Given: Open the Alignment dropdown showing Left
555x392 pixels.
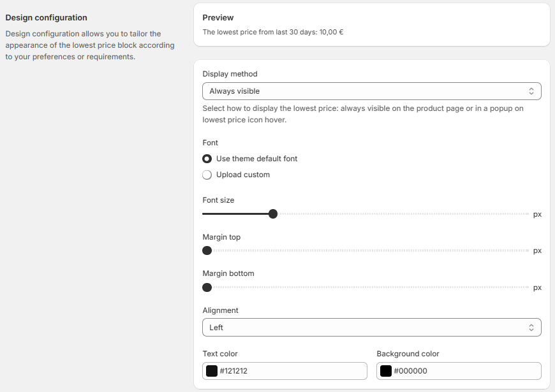Looking at the screenshot, I should [372, 327].
